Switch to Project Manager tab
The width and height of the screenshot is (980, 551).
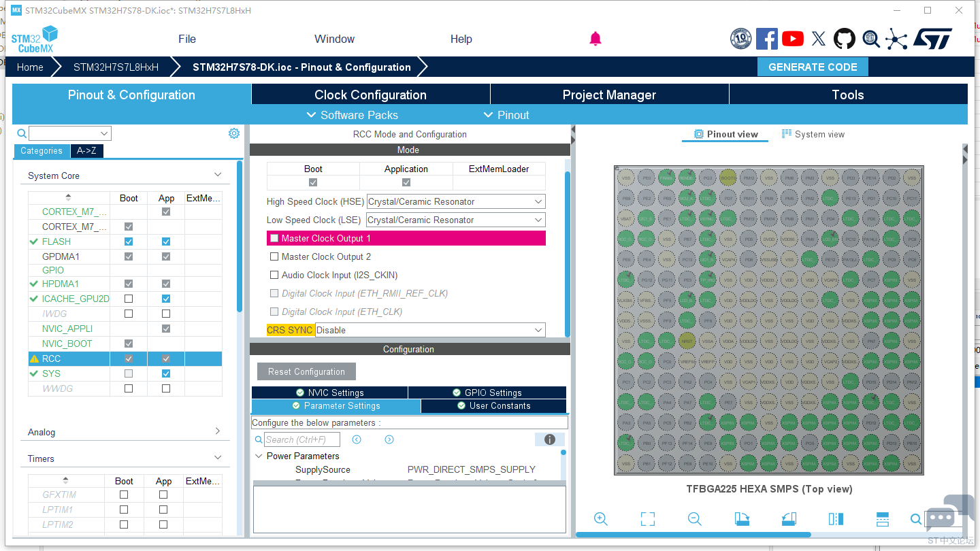(x=609, y=95)
